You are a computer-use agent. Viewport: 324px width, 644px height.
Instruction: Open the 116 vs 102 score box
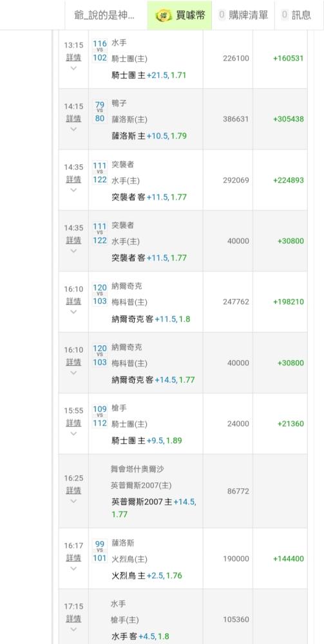pos(100,50)
